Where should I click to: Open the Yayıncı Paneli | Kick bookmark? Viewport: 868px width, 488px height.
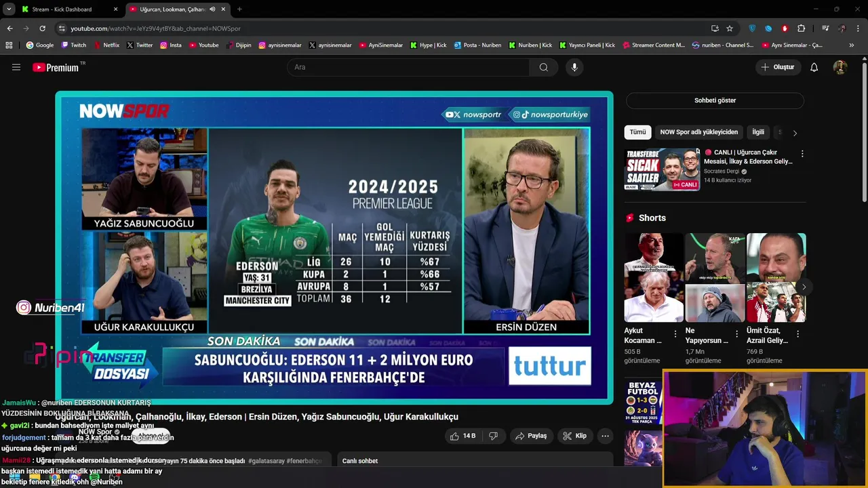click(x=587, y=45)
